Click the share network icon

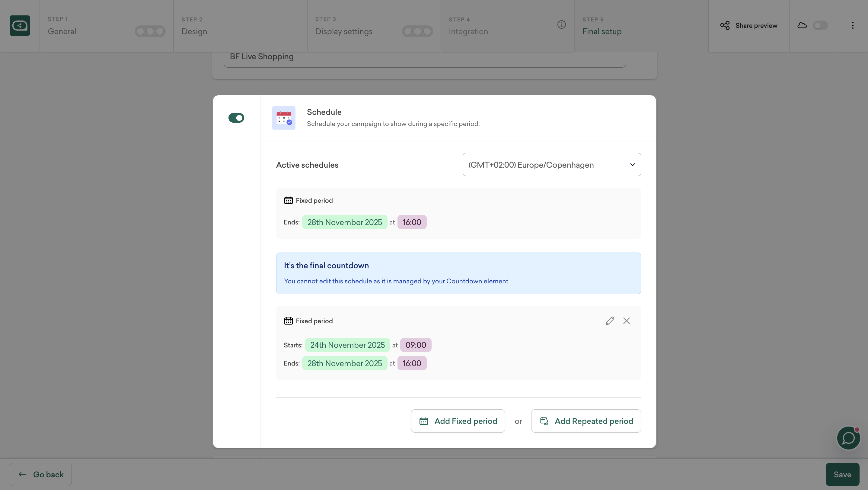pyautogui.click(x=725, y=25)
